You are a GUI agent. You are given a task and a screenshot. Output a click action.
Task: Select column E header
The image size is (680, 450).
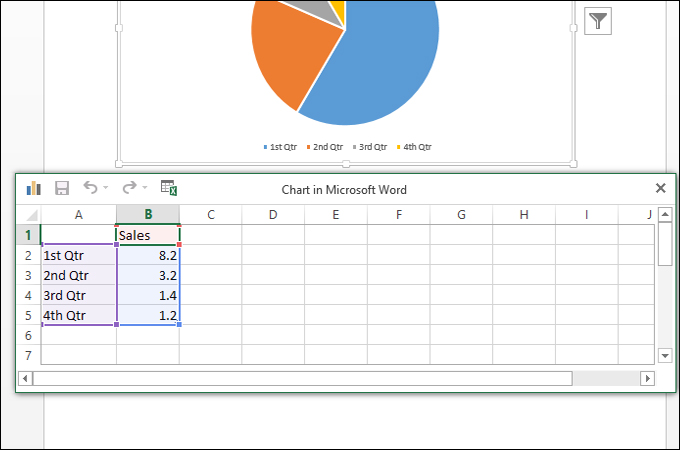pos(336,215)
